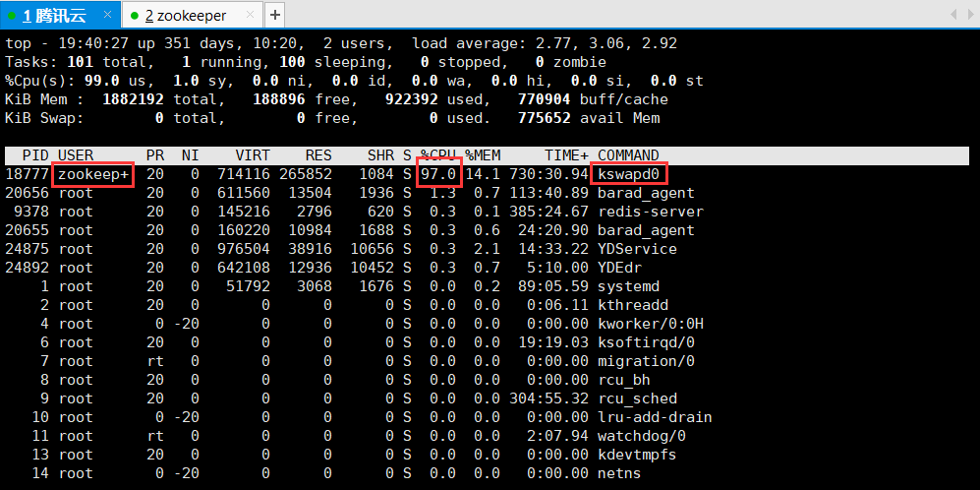This screenshot has width=980, height=490.
Task: Click PID 24892 in the process list
Action: pos(27,268)
